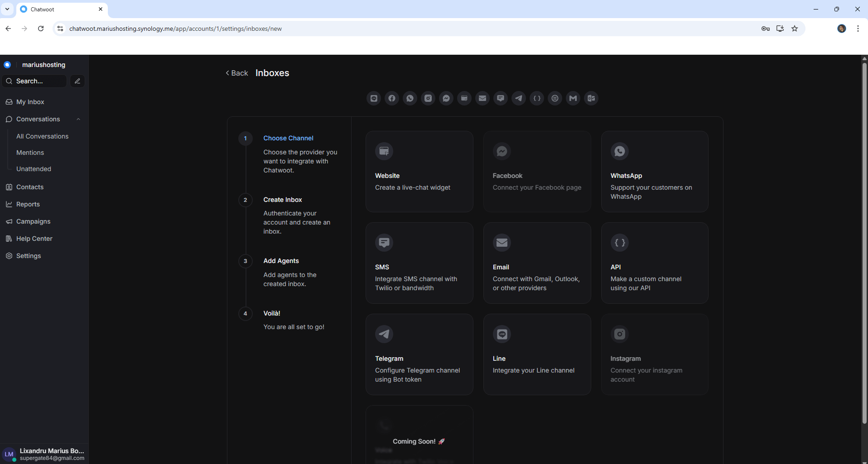Go to All Conversations
Viewport: 868px width, 464px height.
pyautogui.click(x=42, y=136)
